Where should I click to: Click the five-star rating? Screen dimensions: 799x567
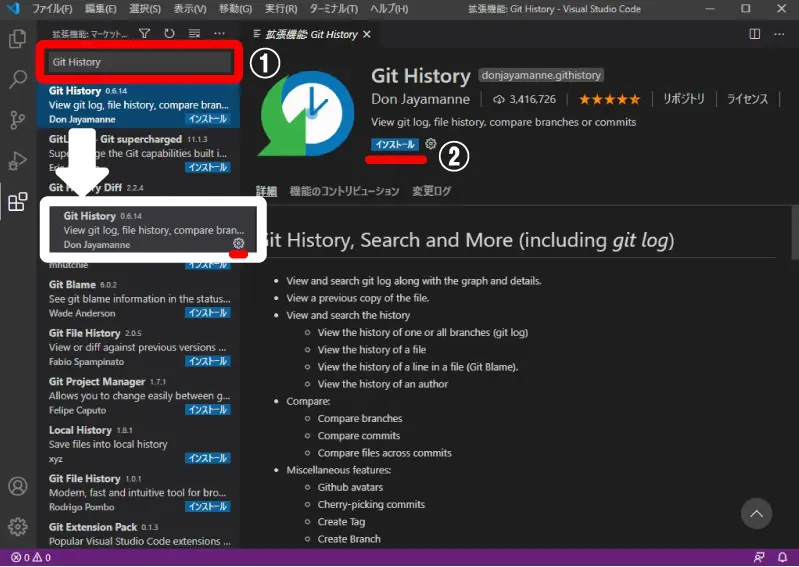[x=609, y=99]
